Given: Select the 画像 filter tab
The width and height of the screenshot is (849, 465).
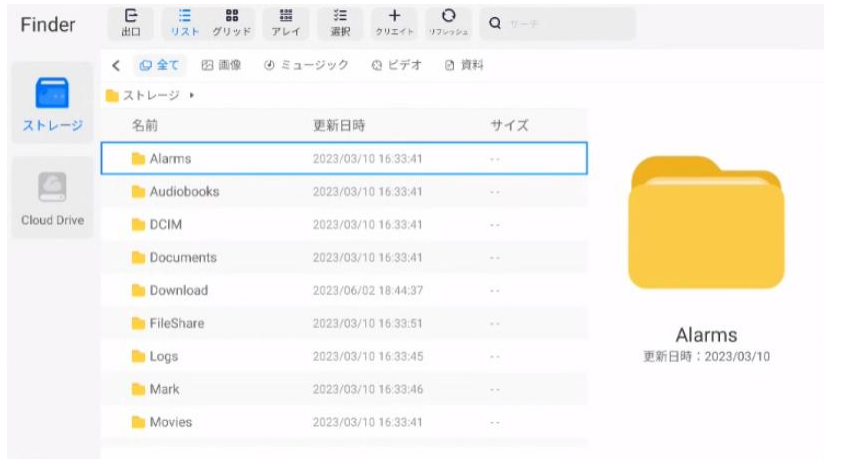Looking at the screenshot, I should (221, 66).
